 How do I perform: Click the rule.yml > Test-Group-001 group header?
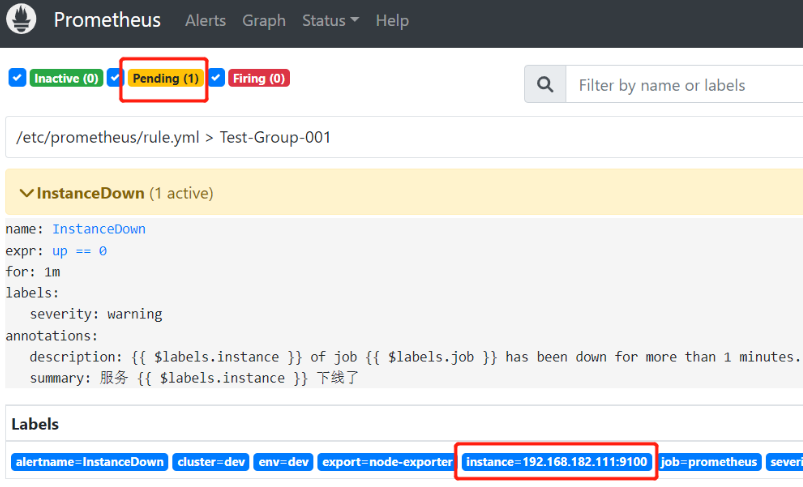click(404, 137)
